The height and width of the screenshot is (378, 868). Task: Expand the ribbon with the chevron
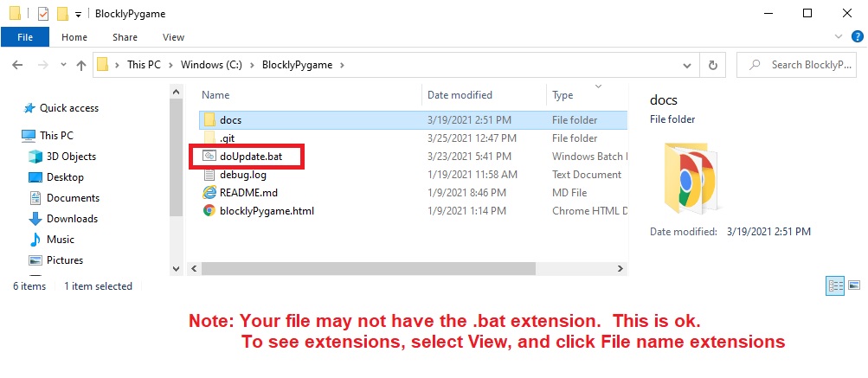[838, 37]
